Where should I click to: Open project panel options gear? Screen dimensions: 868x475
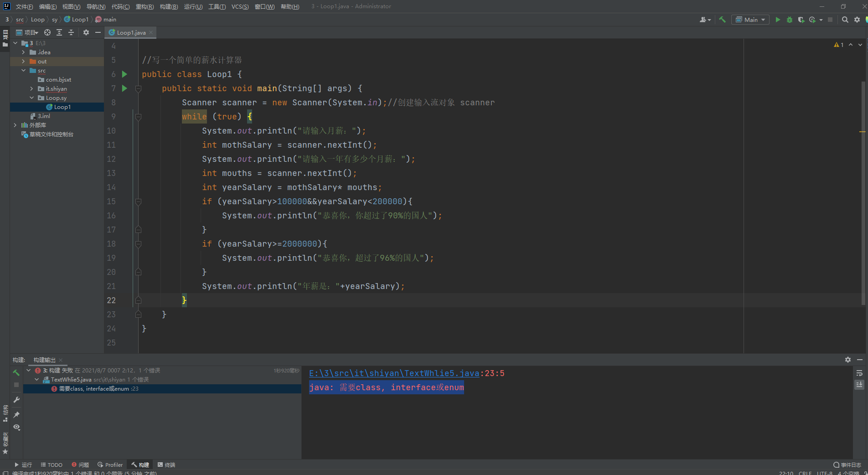(86, 32)
